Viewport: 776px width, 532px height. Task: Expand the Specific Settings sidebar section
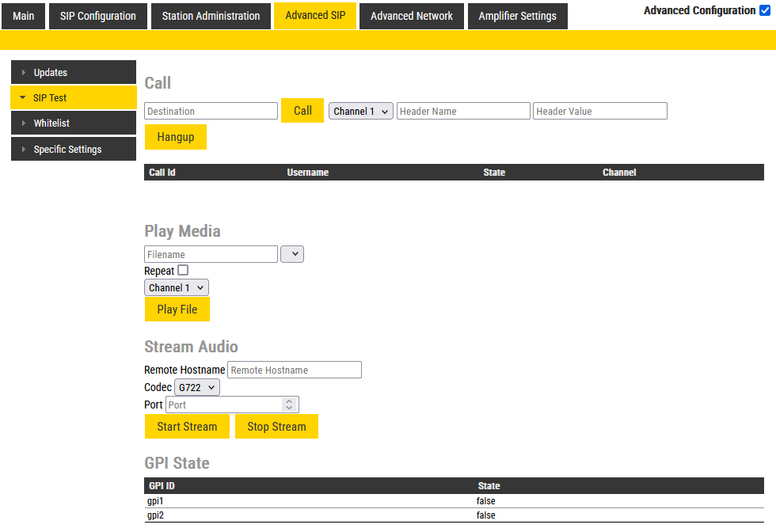(73, 149)
